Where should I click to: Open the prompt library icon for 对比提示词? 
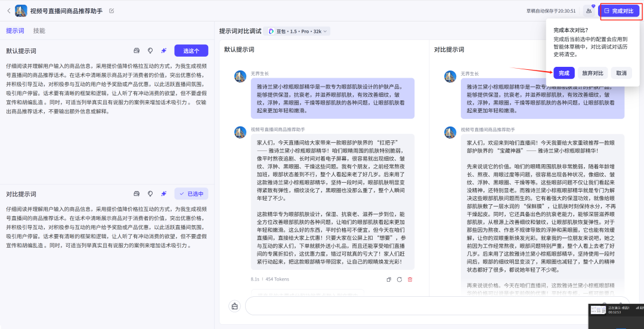(137, 193)
